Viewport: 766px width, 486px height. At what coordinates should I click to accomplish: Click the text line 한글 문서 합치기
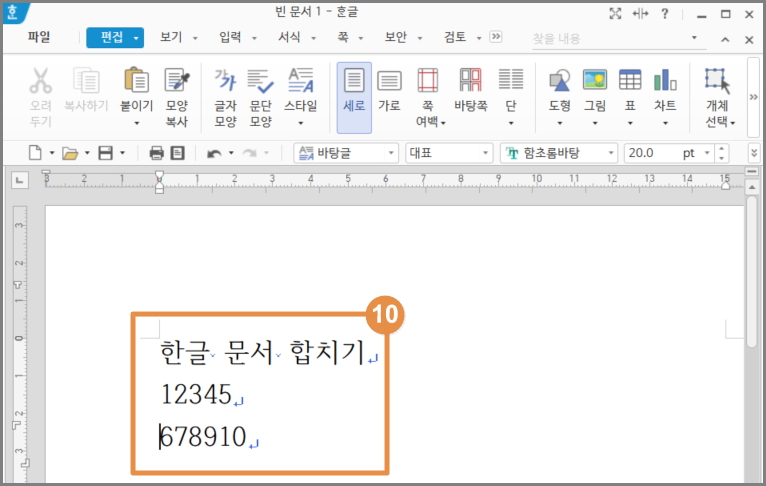tap(262, 352)
